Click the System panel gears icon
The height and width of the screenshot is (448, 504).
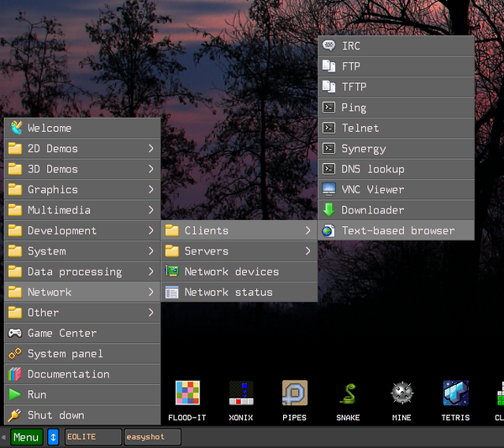(15, 354)
